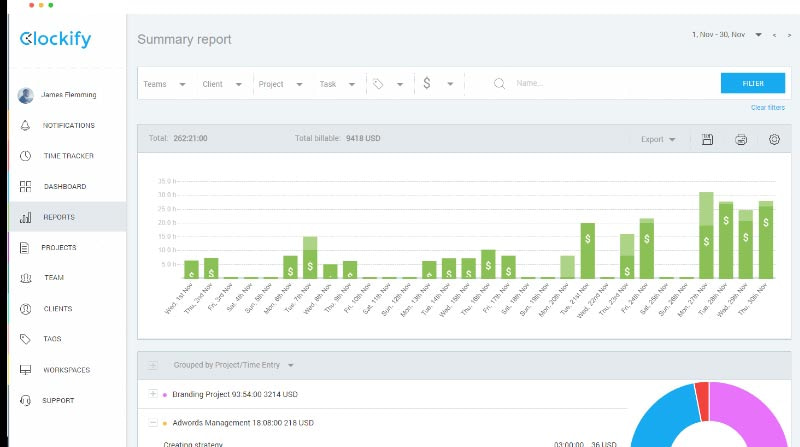Go to next date range arrow
The image size is (800, 447).
click(x=789, y=35)
